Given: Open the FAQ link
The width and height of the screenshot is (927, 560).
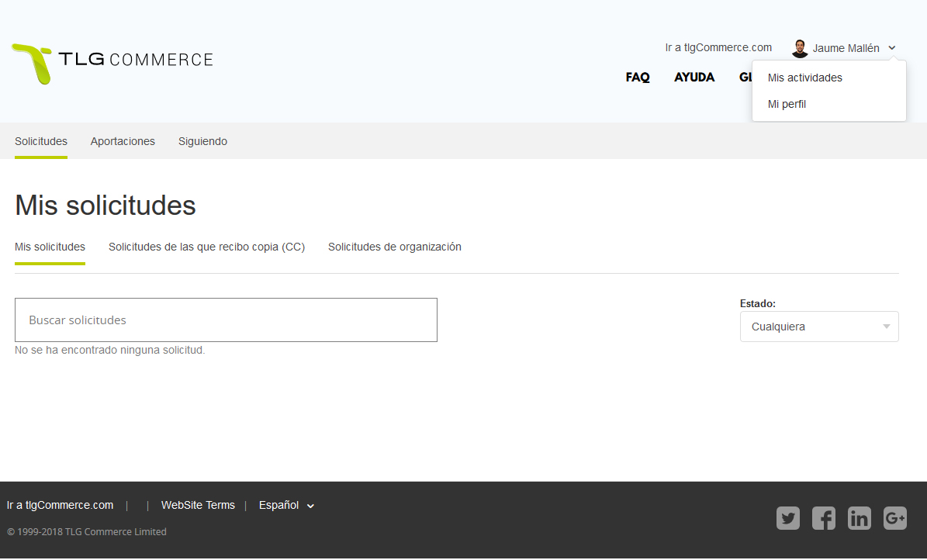Looking at the screenshot, I should point(638,77).
